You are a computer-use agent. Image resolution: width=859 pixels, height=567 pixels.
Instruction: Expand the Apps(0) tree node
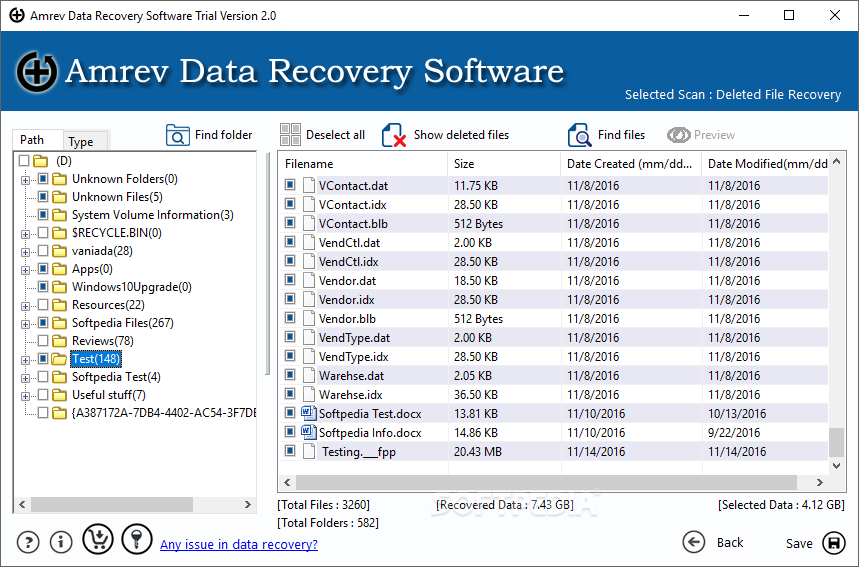point(25,270)
